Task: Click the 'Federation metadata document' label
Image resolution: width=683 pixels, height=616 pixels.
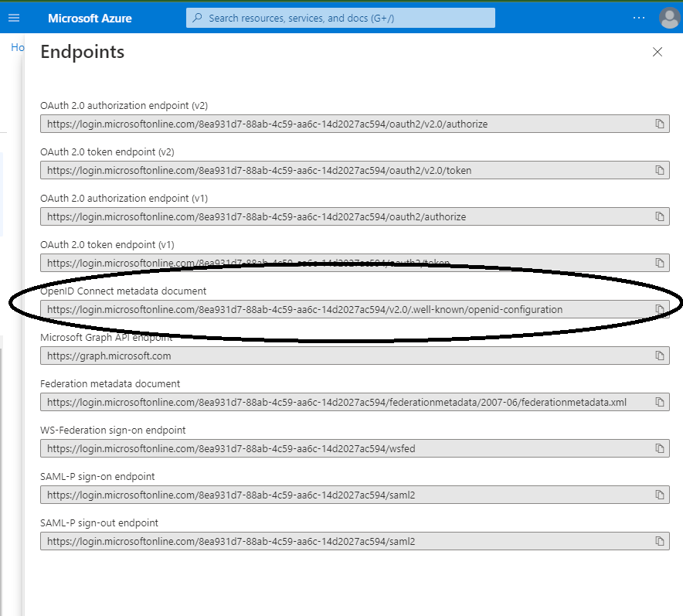Action: 110,384
